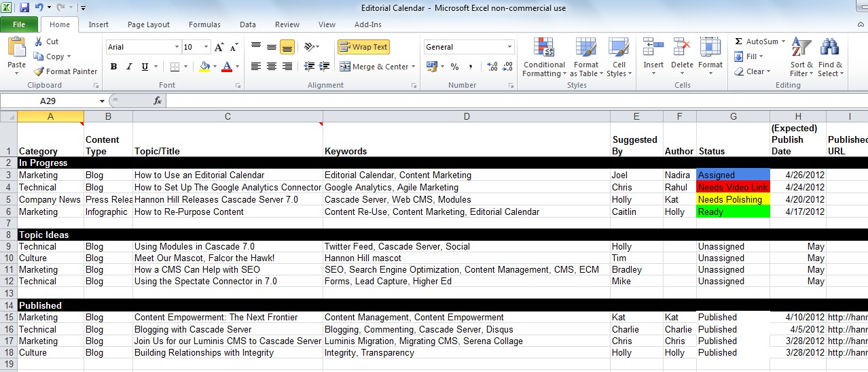Click the Insert Function fx icon
The height and width of the screenshot is (372, 868).
point(158,101)
